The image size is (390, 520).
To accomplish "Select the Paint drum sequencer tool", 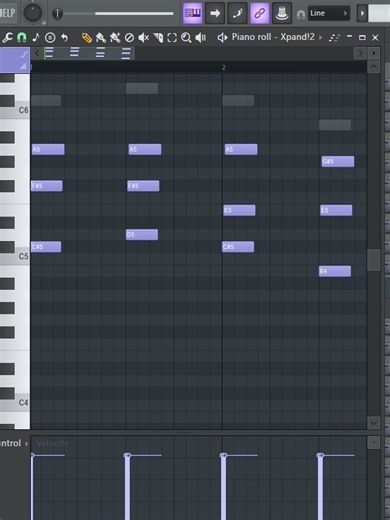I will 115,38.
